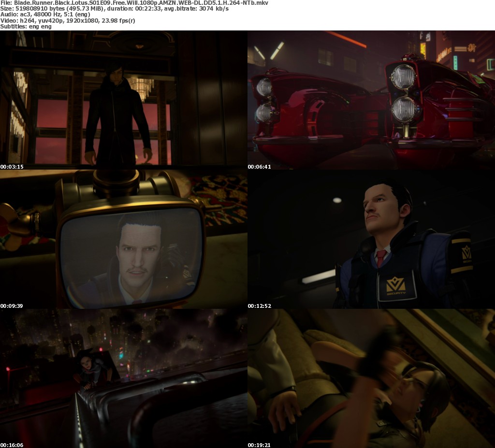Click the 00:03:15 timestamp label

pyautogui.click(x=12, y=167)
